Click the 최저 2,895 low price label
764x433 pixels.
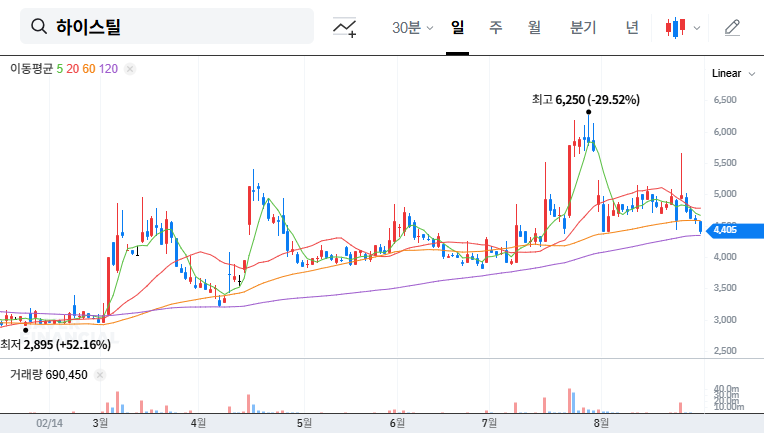click(56, 345)
